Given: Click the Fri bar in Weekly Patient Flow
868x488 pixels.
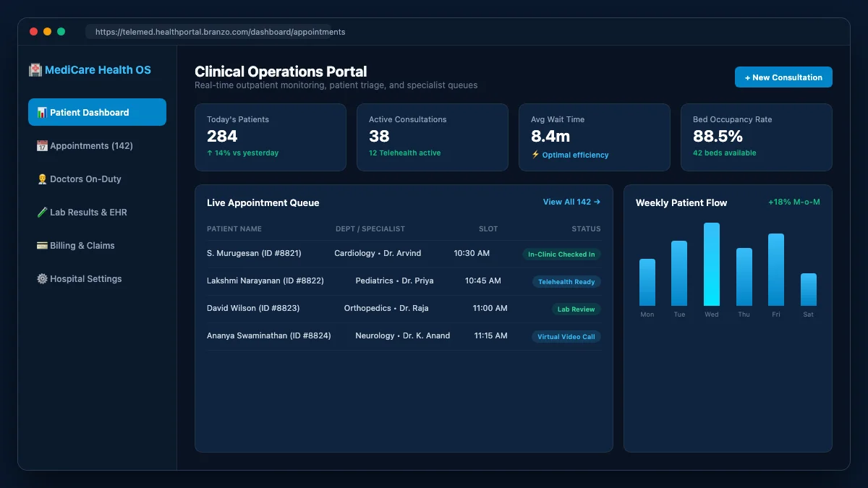Looking at the screenshot, I should pyautogui.click(x=776, y=270).
